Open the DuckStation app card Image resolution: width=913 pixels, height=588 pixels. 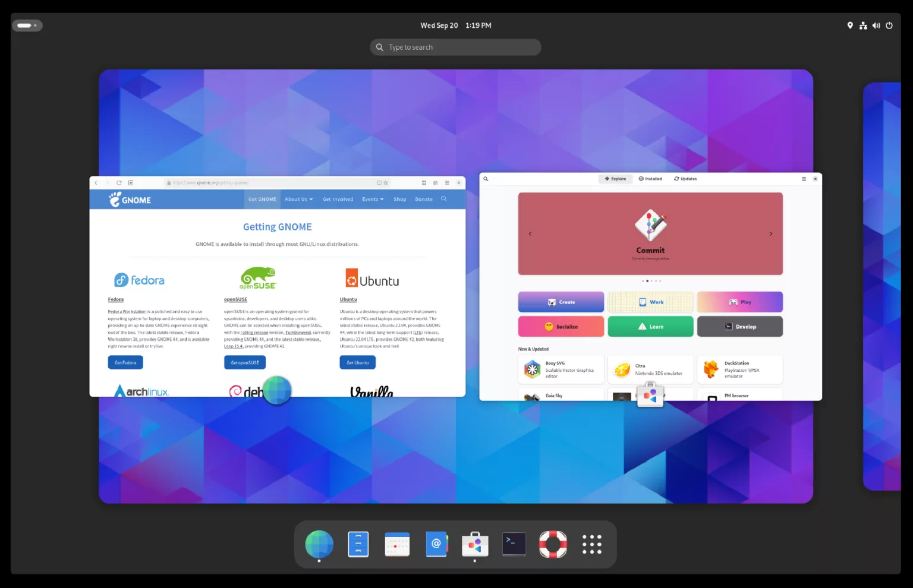(x=740, y=369)
